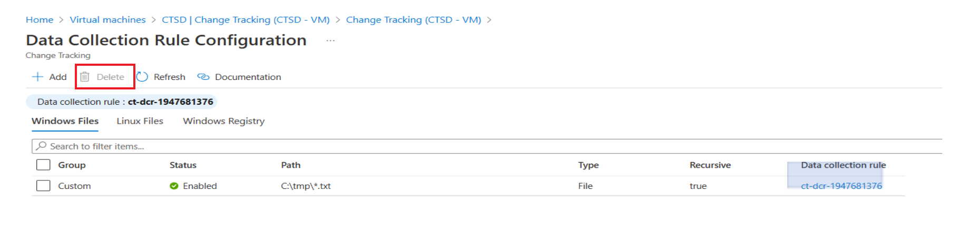This screenshot has width=980, height=232.
Task: Check the Custom row checkbox
Action: click(x=43, y=186)
